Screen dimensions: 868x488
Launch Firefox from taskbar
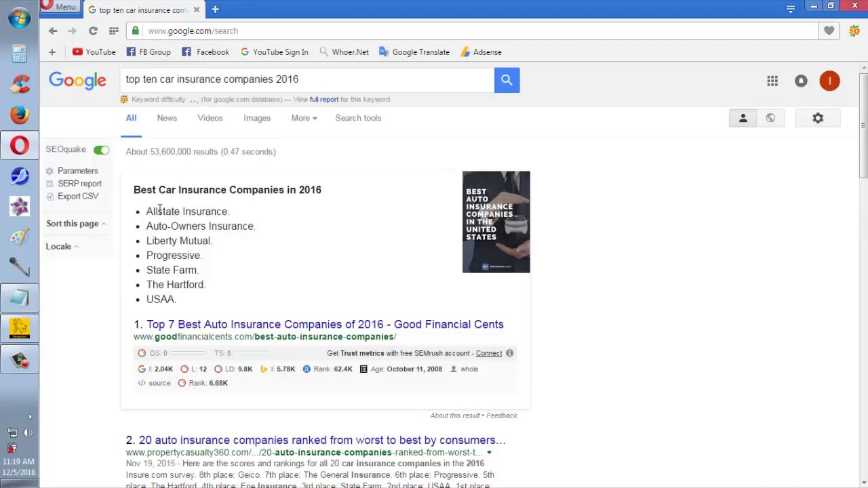(19, 115)
